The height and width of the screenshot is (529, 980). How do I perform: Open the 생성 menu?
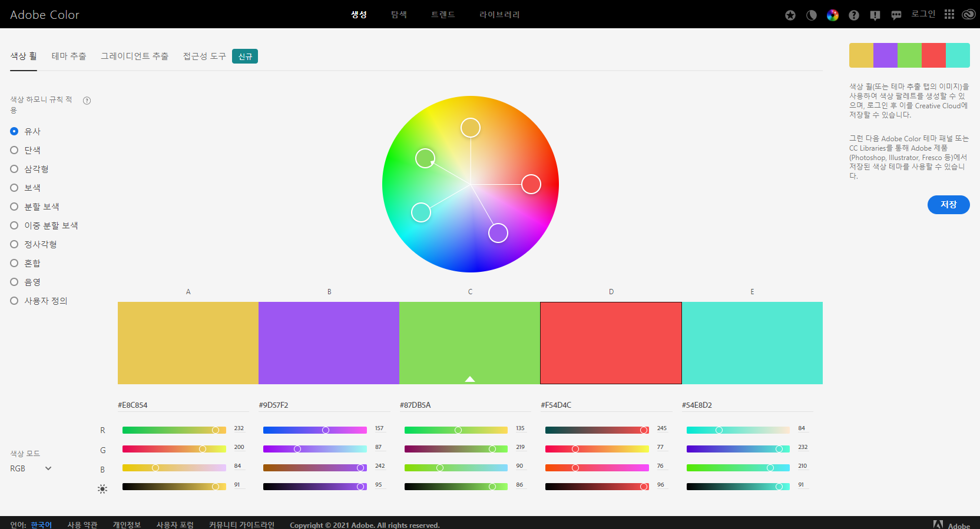tap(359, 14)
